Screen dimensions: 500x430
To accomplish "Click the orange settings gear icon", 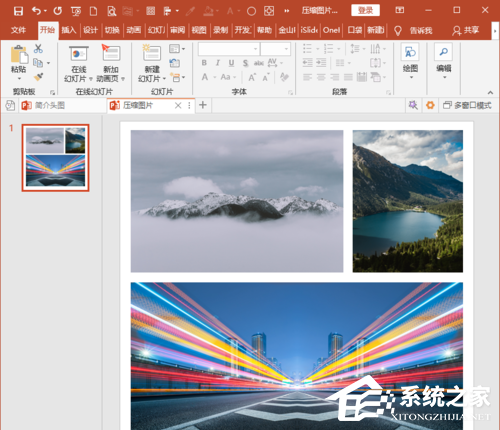I will point(430,105).
